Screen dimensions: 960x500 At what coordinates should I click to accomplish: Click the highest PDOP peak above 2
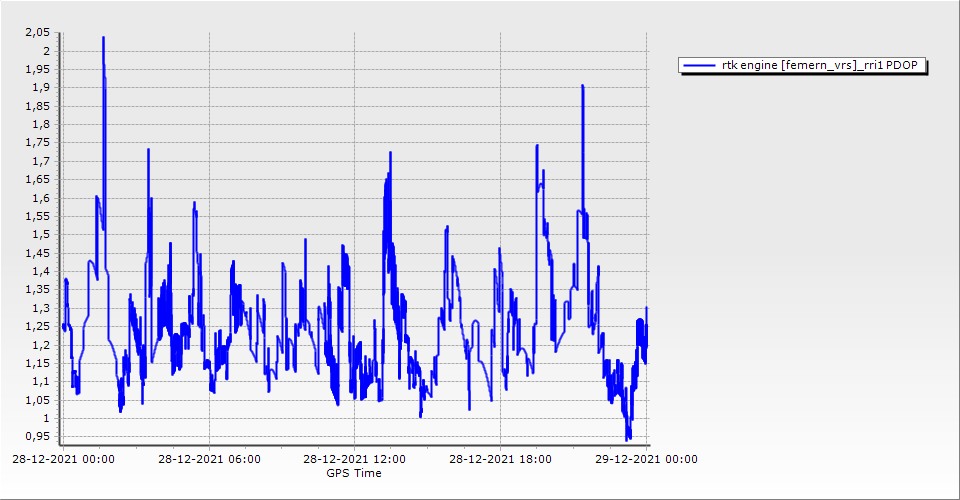[x=103, y=38]
